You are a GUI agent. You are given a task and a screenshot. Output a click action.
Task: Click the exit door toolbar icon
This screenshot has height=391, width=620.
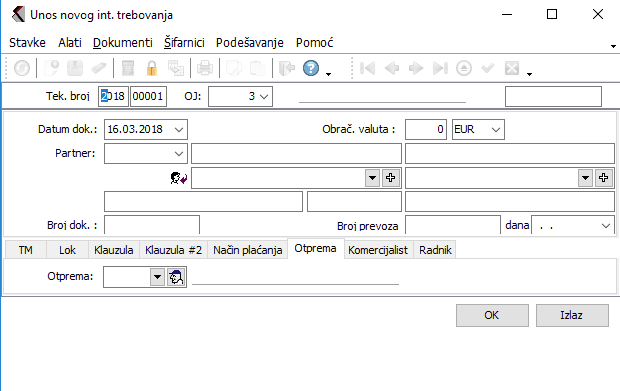[x=287, y=68]
